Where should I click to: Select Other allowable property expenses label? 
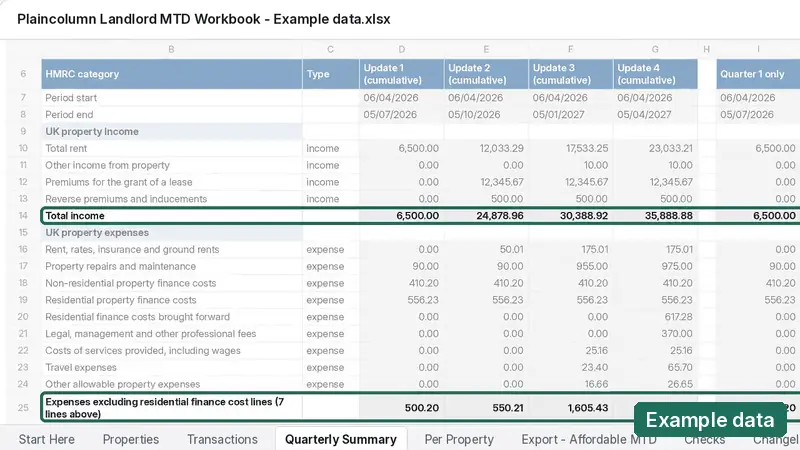tap(171, 384)
